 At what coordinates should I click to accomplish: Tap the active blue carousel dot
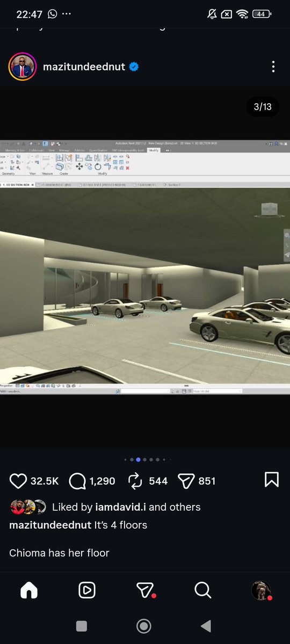pyautogui.click(x=138, y=460)
